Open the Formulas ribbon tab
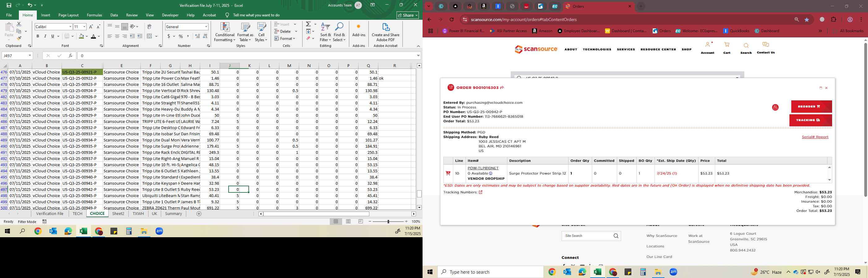This screenshot has width=868, height=278. pyautogui.click(x=94, y=15)
